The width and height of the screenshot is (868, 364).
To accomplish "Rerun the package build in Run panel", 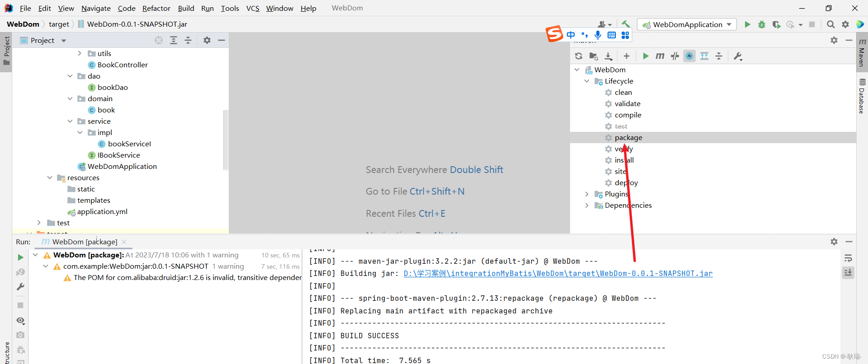I will tap(20, 257).
